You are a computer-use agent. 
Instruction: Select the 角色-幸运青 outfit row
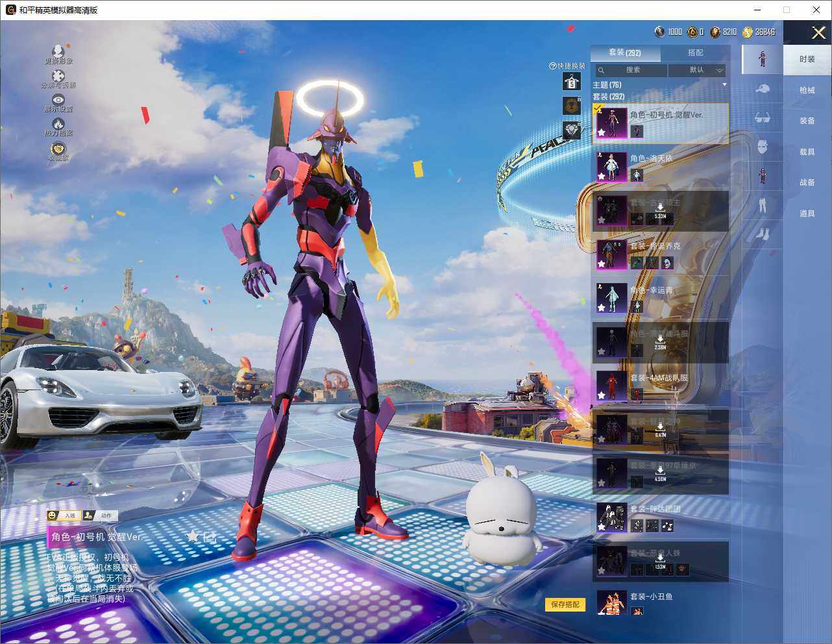[661, 299]
